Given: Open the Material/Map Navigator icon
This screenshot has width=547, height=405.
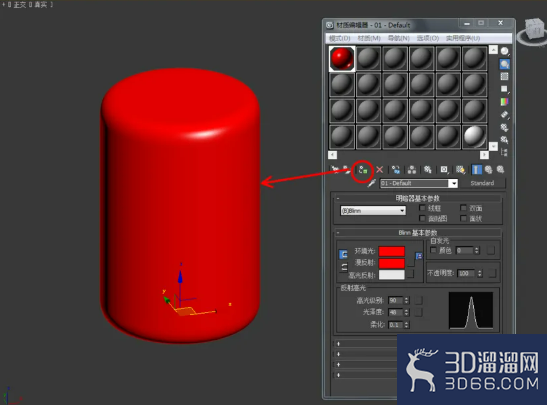Looking at the screenshot, I should pos(504,152).
